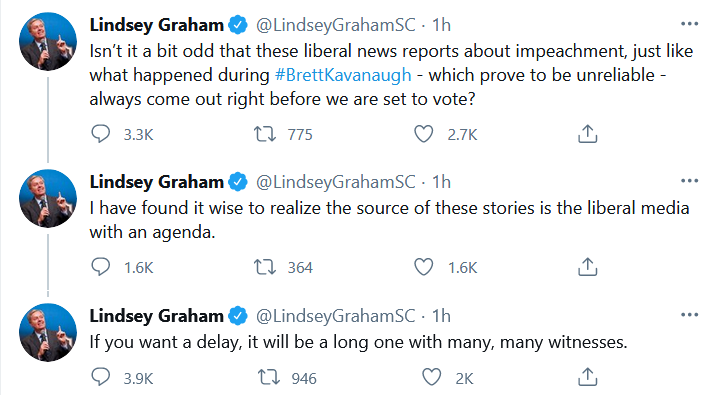Open more options for the first tweet
The image size is (717, 395).
(690, 24)
